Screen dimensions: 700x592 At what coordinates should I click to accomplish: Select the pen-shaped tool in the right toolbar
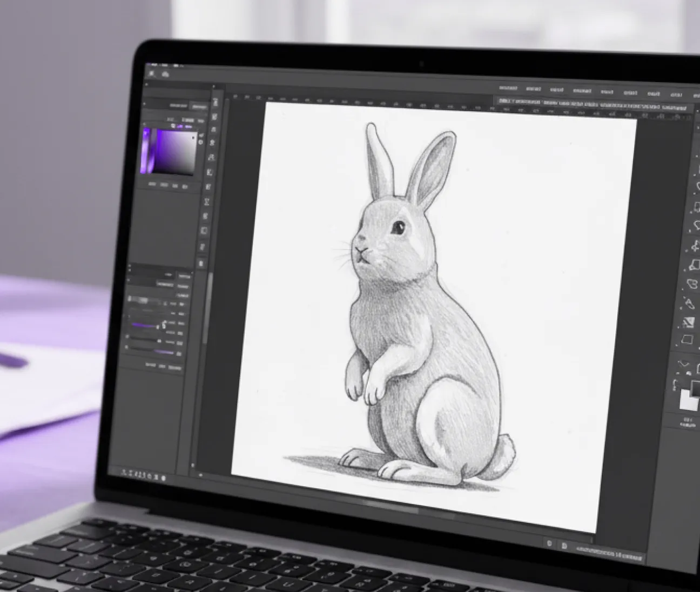[690, 302]
